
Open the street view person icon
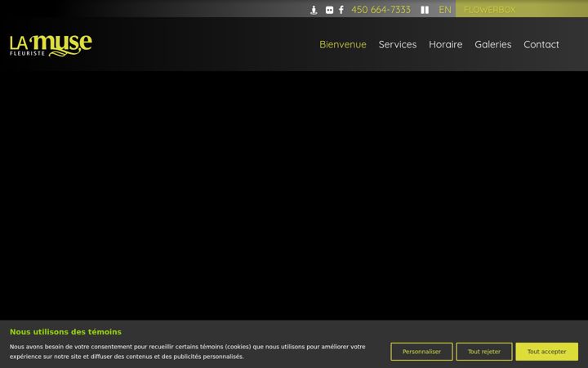point(314,10)
